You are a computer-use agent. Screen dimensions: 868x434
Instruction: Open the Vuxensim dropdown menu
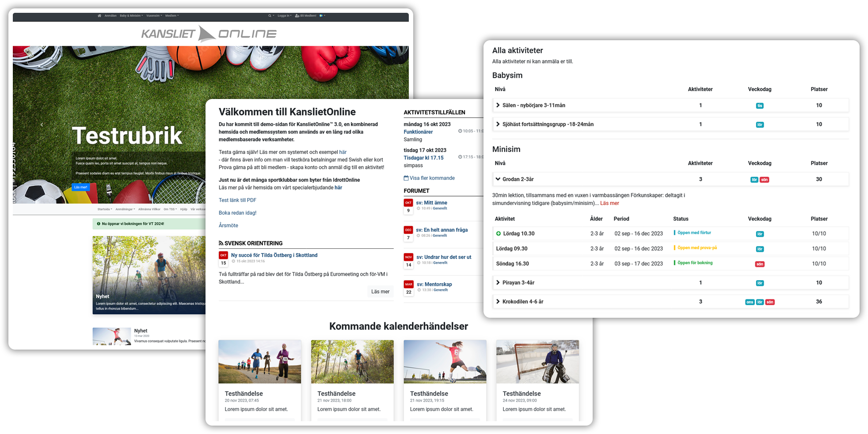coord(154,15)
